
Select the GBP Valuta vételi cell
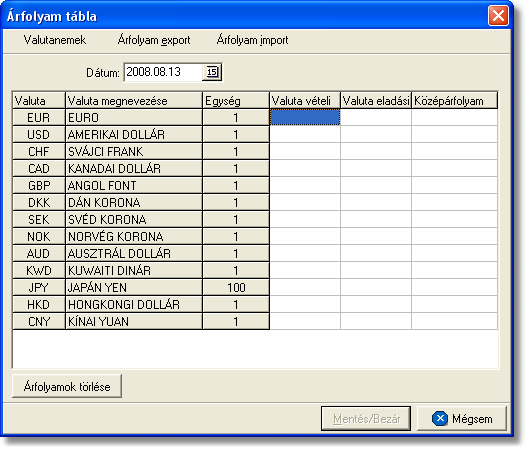pyautogui.click(x=305, y=185)
